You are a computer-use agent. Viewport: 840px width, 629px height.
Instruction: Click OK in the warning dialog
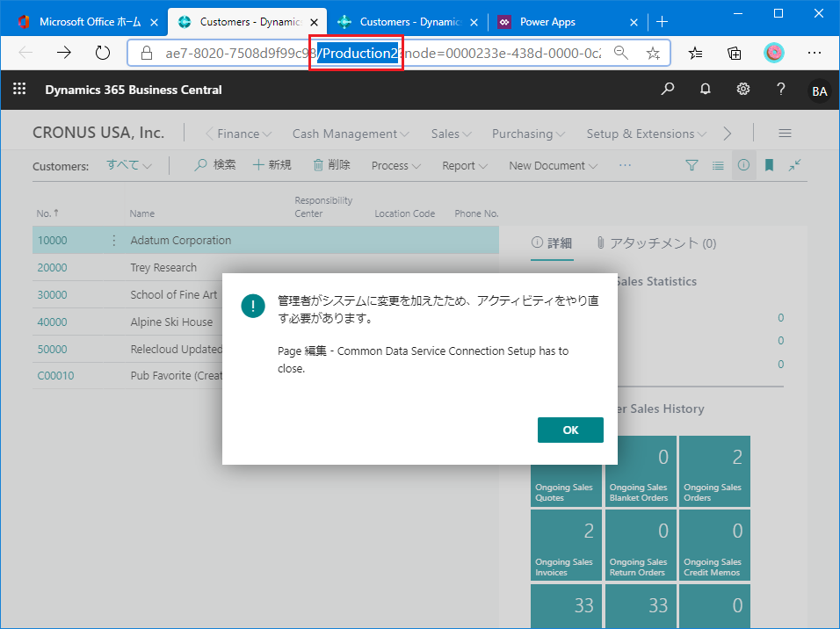pyautogui.click(x=570, y=430)
